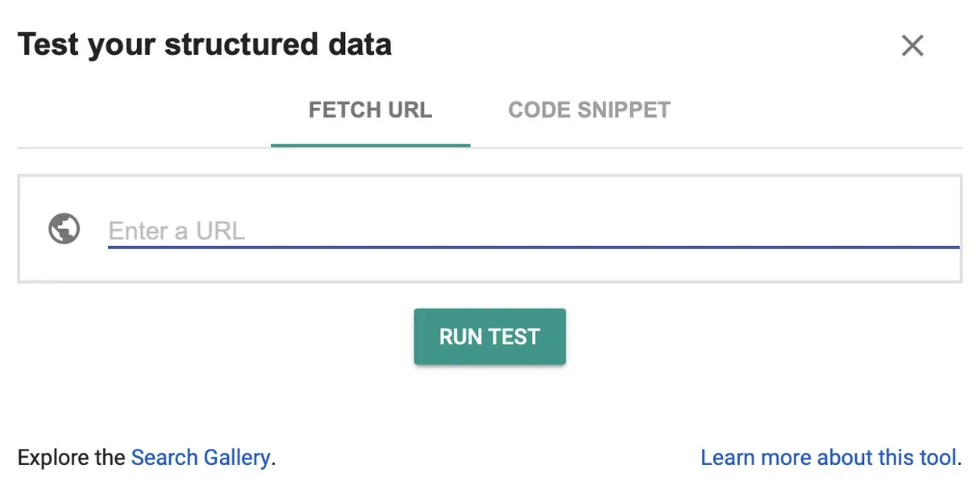Screen dimensions: 980x490
Task: Click the Explore the text at bottom
Action: [x=71, y=458]
